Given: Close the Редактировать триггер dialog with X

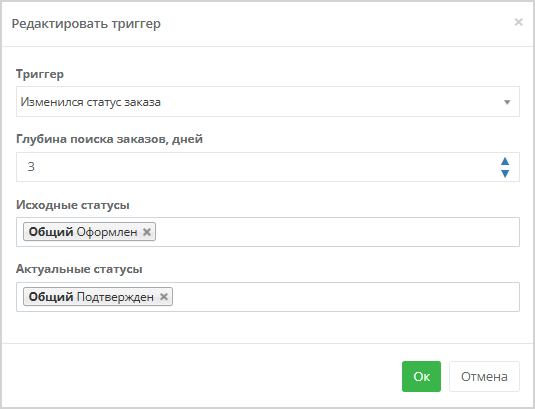Looking at the screenshot, I should (x=518, y=22).
